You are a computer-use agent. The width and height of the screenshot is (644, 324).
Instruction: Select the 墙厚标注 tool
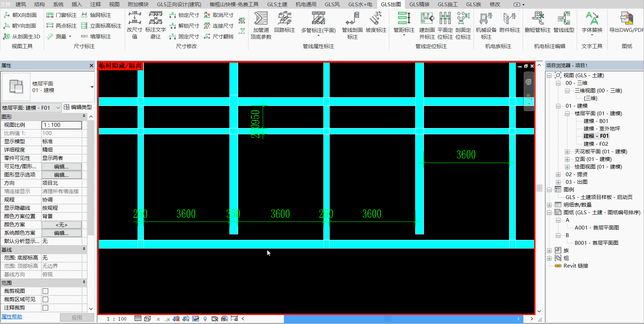(x=96, y=37)
